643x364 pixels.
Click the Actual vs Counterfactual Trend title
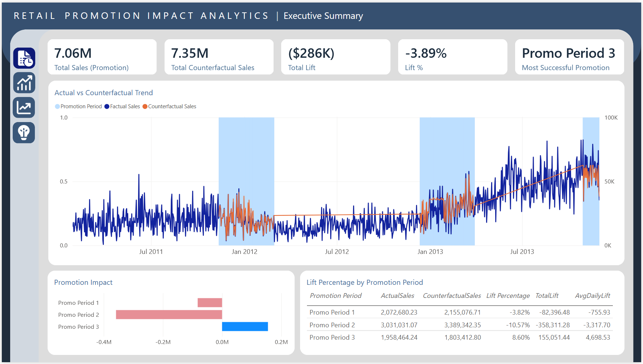click(x=104, y=93)
